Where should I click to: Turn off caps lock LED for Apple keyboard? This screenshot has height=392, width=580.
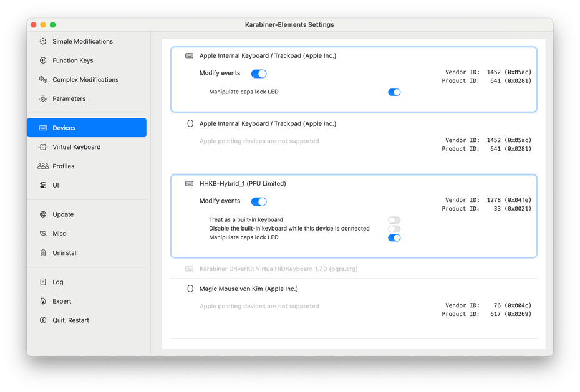[394, 92]
